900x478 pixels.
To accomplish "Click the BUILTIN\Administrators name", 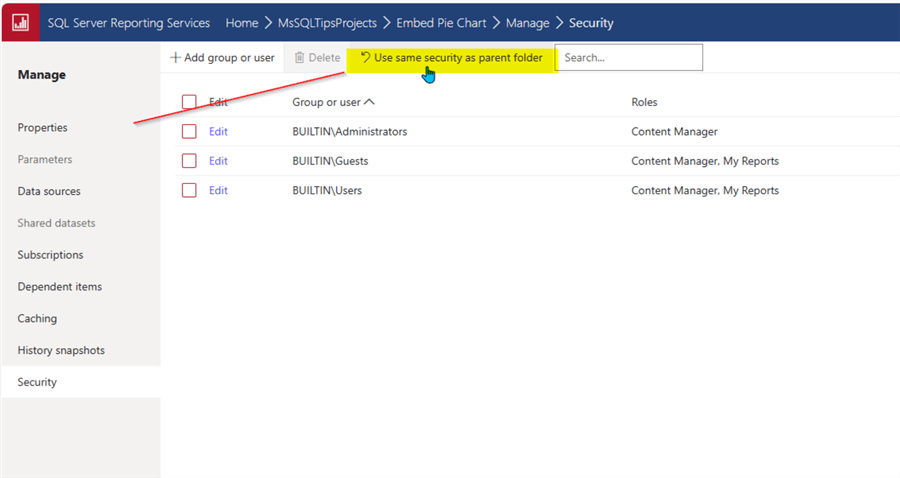I will 350,131.
